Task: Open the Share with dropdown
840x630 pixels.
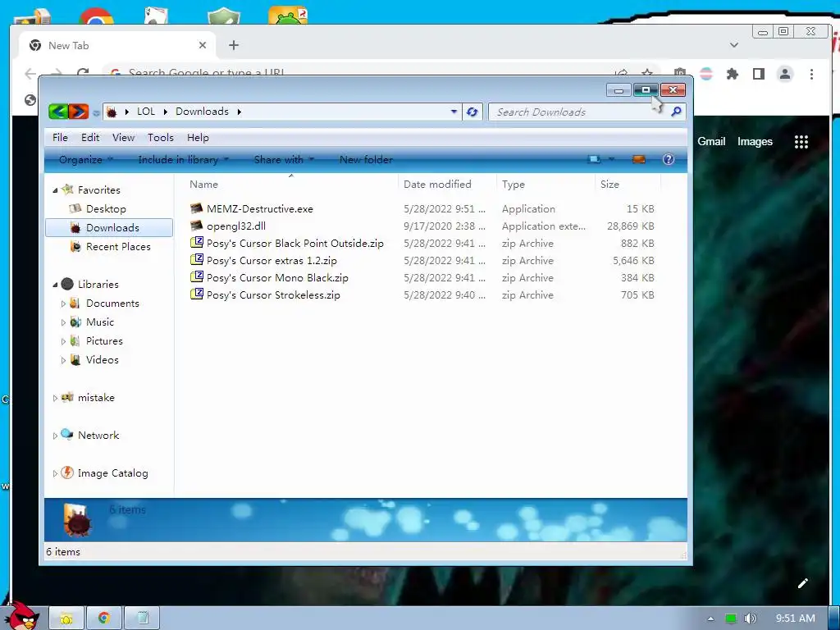Action: tap(283, 160)
